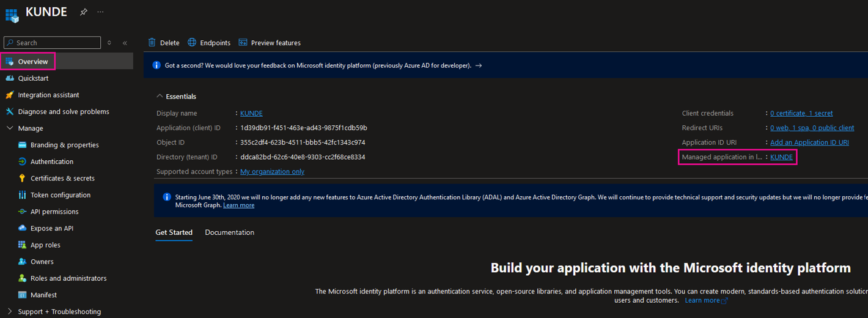868x318 pixels.
Task: Click the App roles grid icon
Action: click(x=22, y=245)
